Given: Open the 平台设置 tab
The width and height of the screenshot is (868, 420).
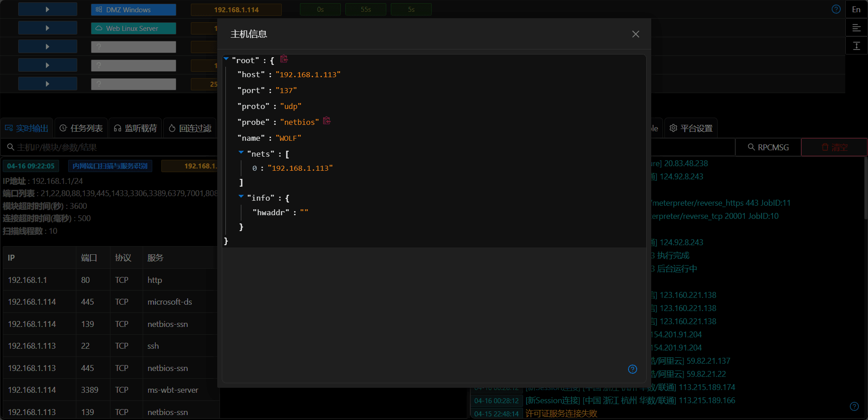Looking at the screenshot, I should tap(691, 128).
